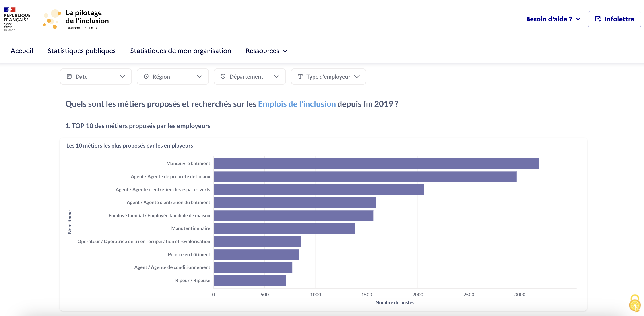Screen dimensions: 644x316
Task: Click the text icon in Type d'employeur filter
Action: click(300, 76)
